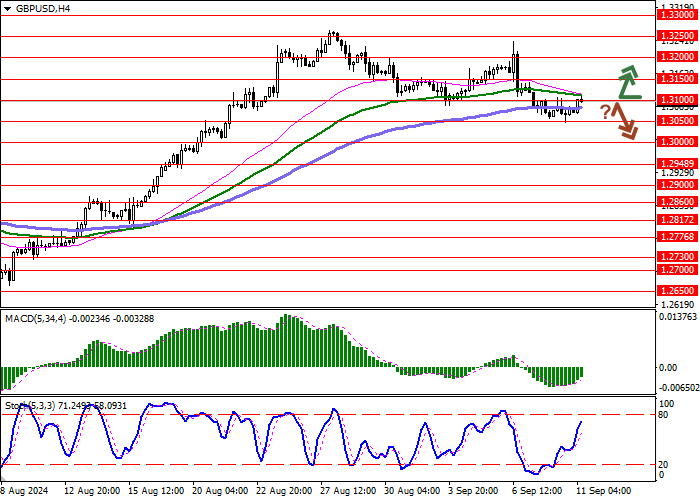Select the 1.32500 price level label
Image resolution: width=700 pixels, height=500 pixels.
point(678,36)
